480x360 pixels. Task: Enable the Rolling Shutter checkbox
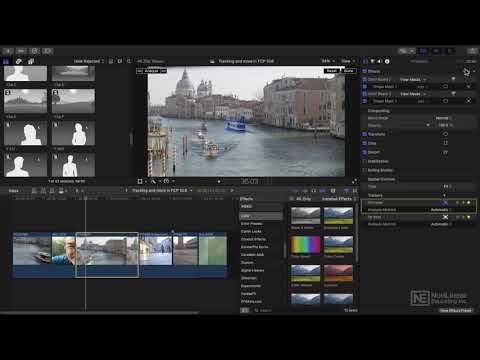click(x=365, y=170)
